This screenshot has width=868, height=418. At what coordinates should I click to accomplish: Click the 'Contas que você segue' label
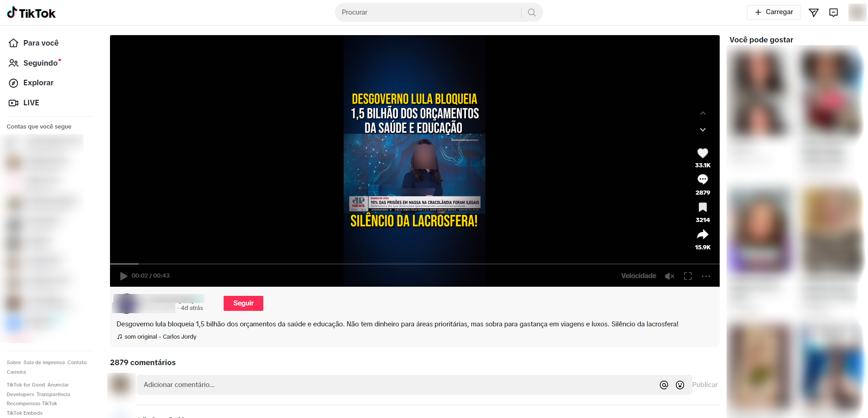pyautogui.click(x=39, y=127)
